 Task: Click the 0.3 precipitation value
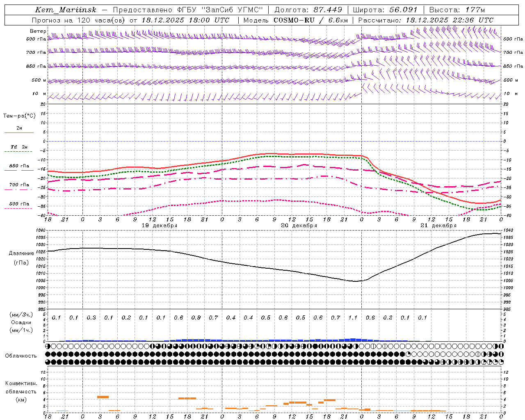[91, 318]
